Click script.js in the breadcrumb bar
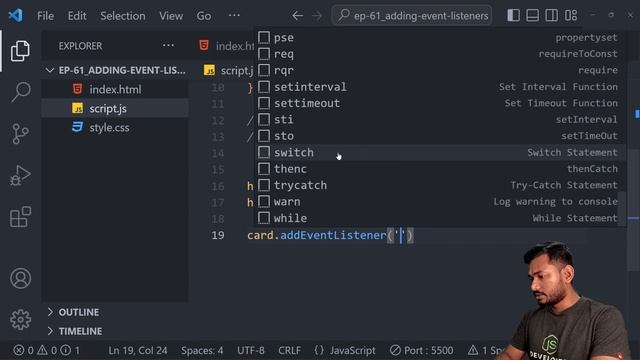The height and width of the screenshot is (360, 640). coord(229,70)
